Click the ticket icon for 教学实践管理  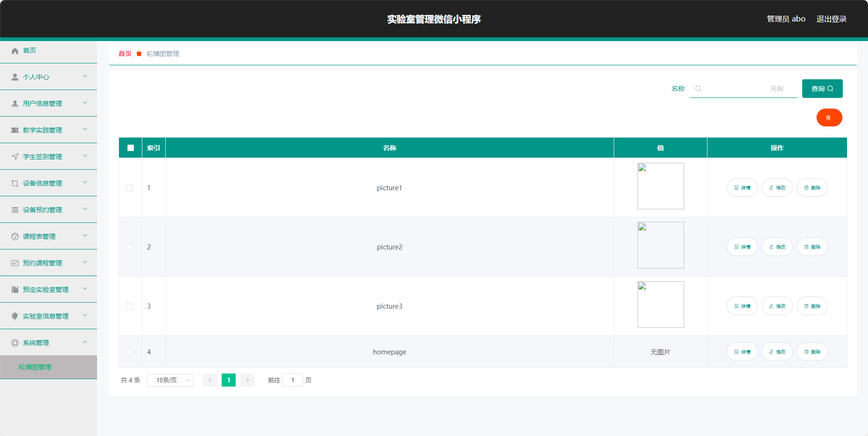(15, 130)
